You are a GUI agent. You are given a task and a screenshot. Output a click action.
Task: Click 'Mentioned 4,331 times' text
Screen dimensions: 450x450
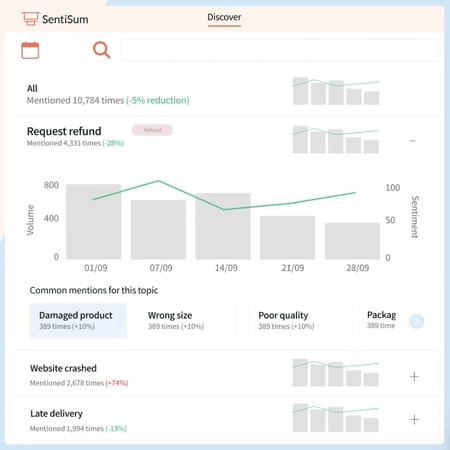click(x=64, y=143)
